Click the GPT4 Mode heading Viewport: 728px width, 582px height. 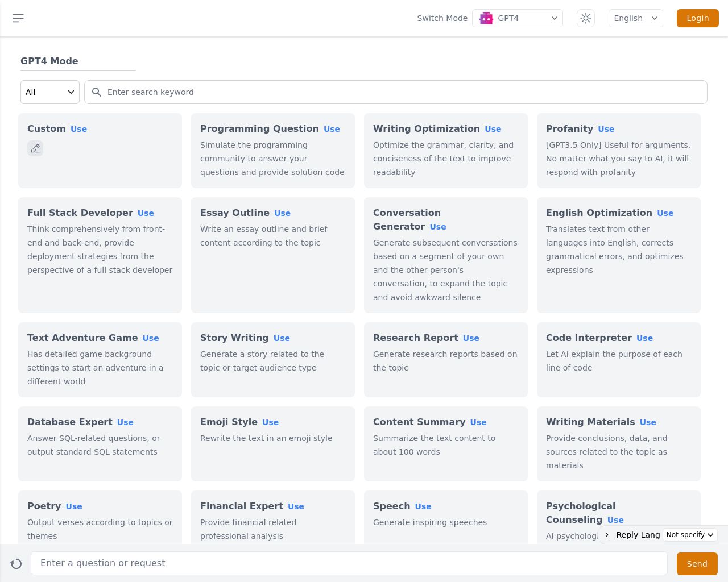(49, 61)
